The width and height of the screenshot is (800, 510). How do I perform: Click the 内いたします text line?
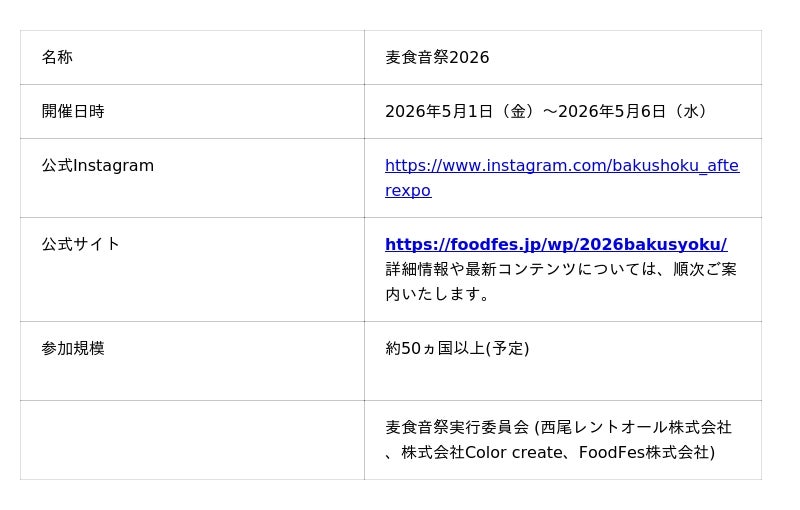click(x=438, y=295)
